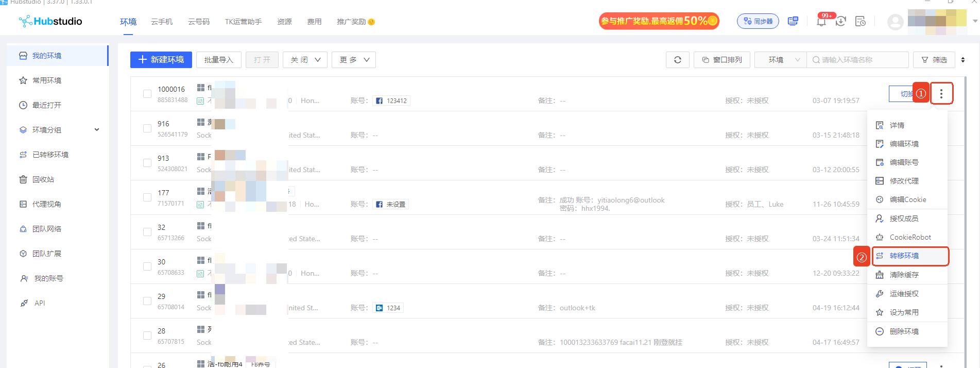Open the 关闭 dropdown menu
This screenshot has height=368, width=980.
[305, 60]
